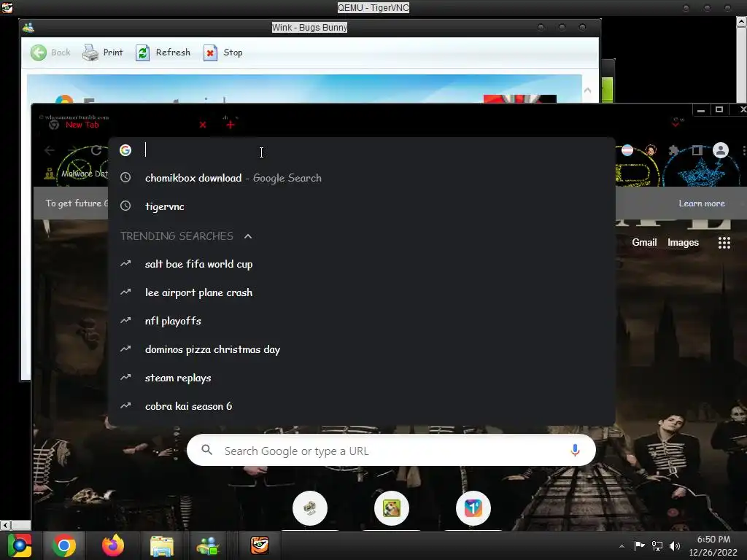Click the trans flag extension icon

[627, 150]
